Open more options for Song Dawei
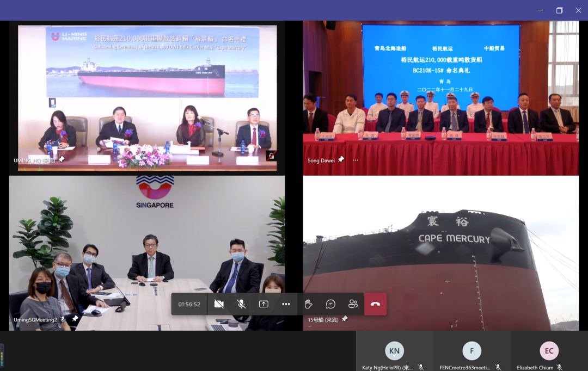588x371 pixels. pos(356,160)
